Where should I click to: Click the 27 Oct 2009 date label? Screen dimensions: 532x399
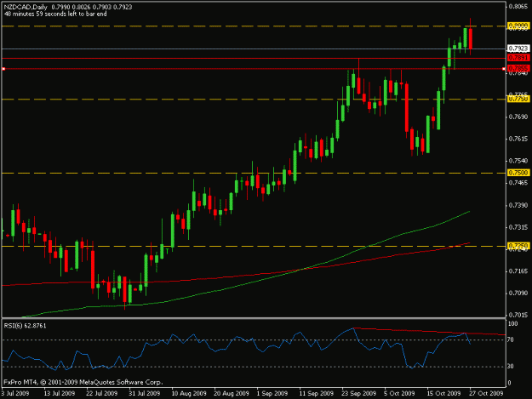click(x=486, y=393)
